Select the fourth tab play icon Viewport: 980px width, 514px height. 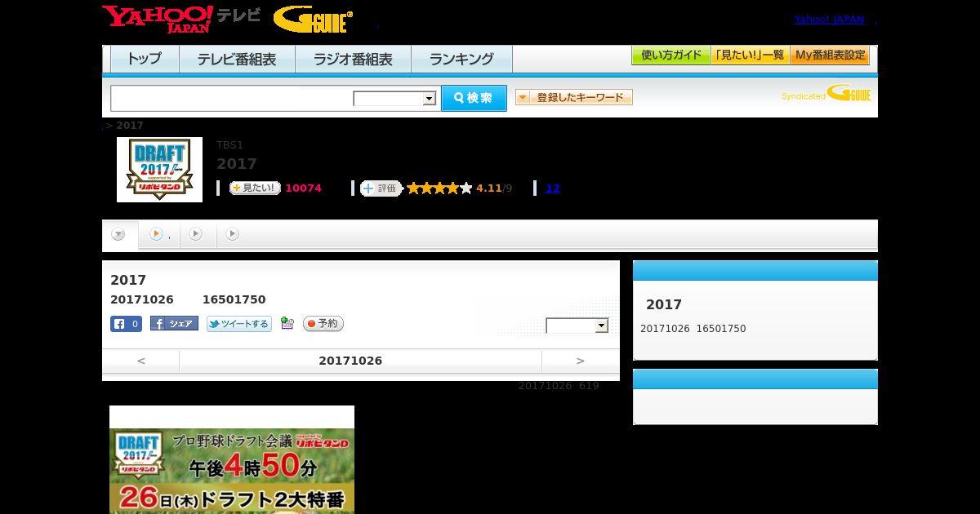[x=233, y=234]
